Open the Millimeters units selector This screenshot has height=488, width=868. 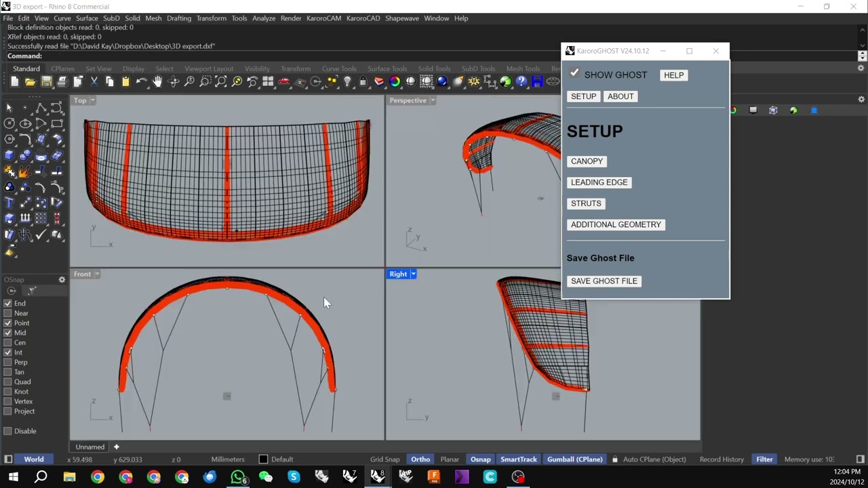pyautogui.click(x=227, y=460)
